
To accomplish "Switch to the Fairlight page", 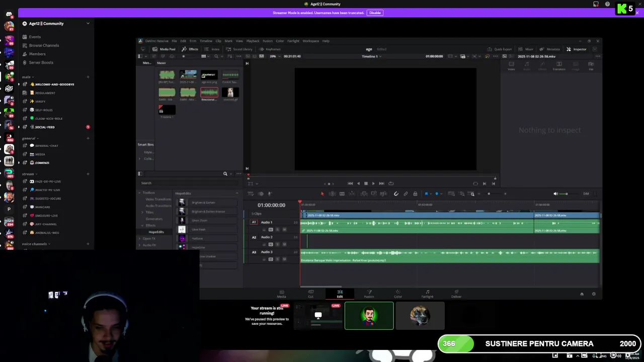I will tap(427, 294).
